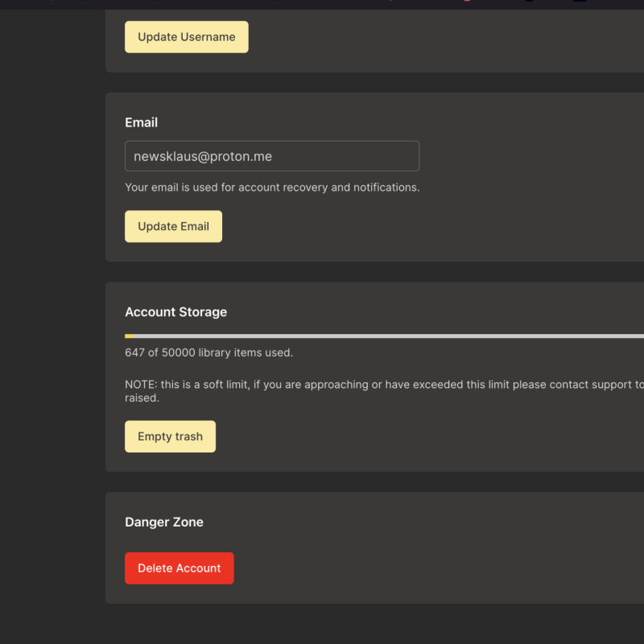Viewport: 644px width, 644px height.
Task: Click the email account recovery description text
Action: (272, 188)
